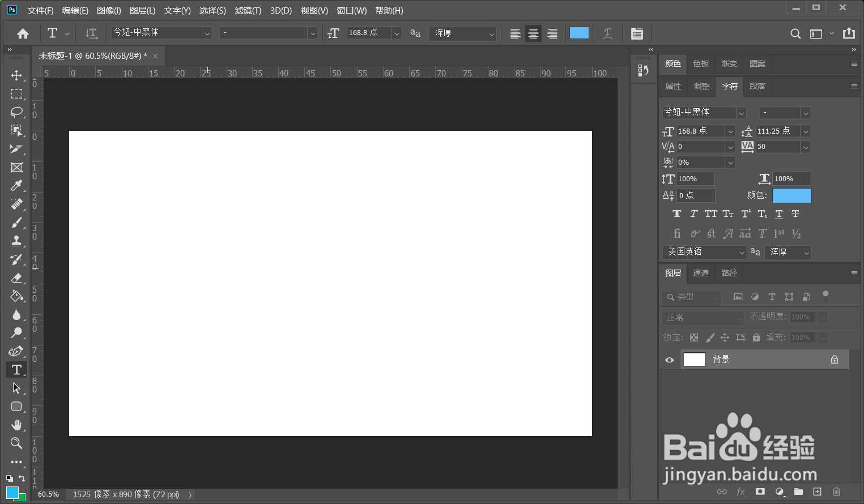Toggle Faux Italic in Character panel
This screenshot has height=504, width=864.
point(694,214)
